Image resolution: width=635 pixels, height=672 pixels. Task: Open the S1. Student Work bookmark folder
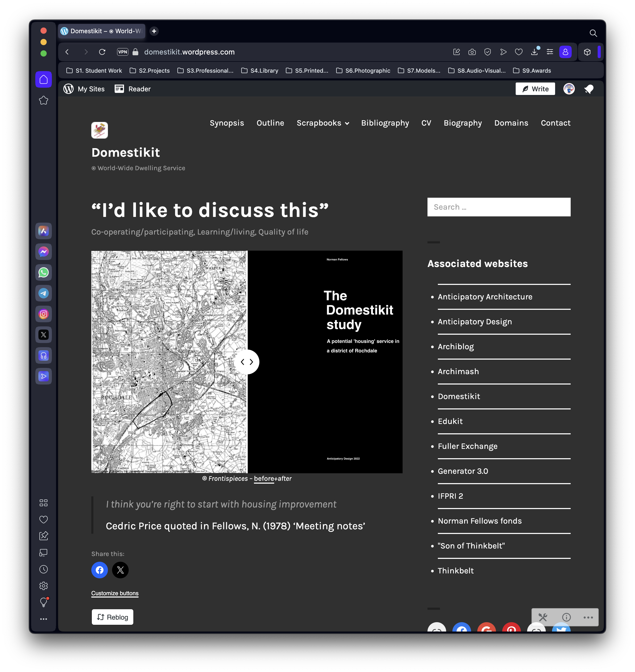click(x=94, y=71)
